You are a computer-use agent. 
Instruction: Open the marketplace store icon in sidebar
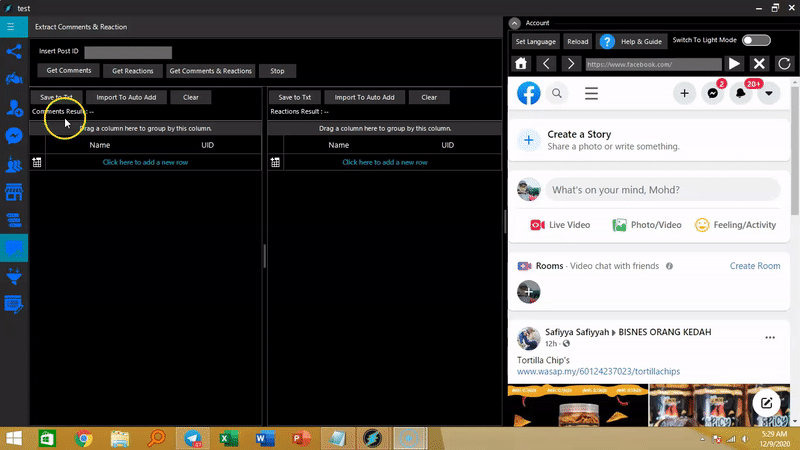coord(14,191)
